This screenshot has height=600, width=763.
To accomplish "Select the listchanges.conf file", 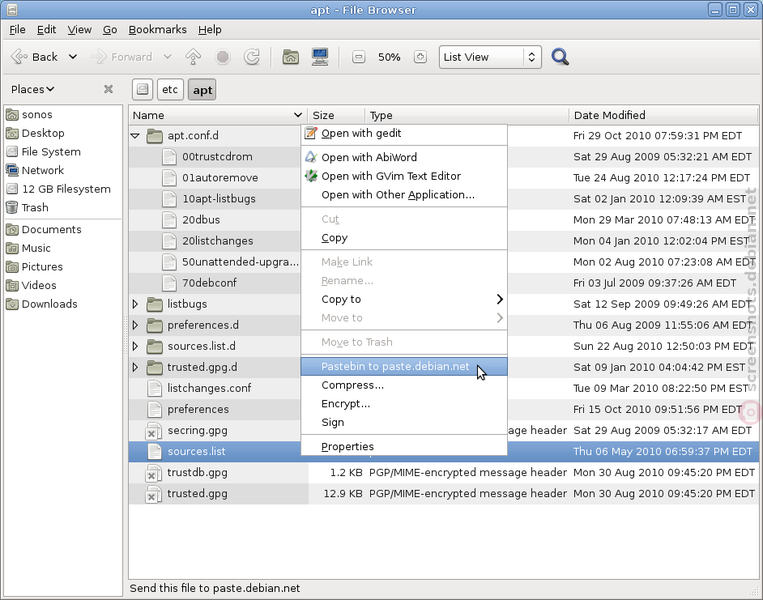I will click(x=209, y=388).
